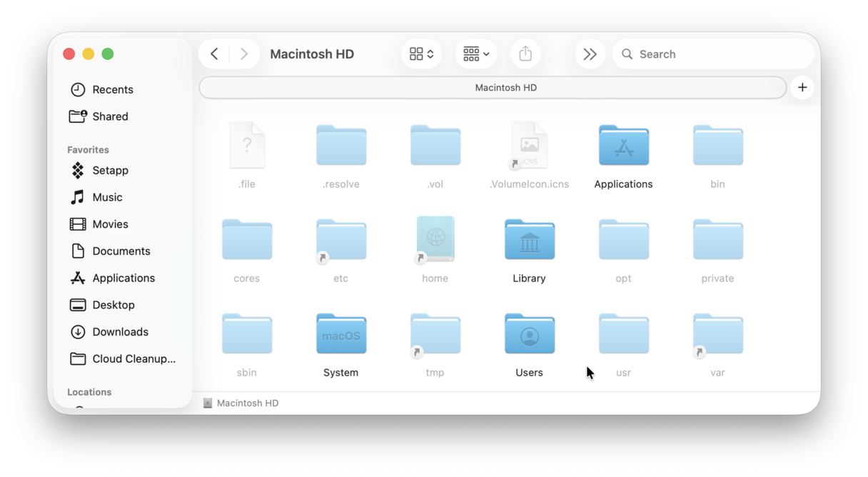Select the etc alias folder
Viewport: 868px width, 477px height.
[x=341, y=240]
